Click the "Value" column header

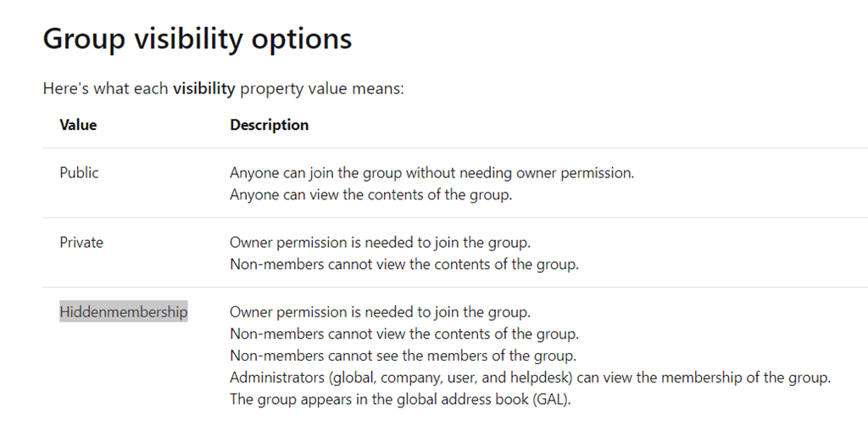(78, 125)
